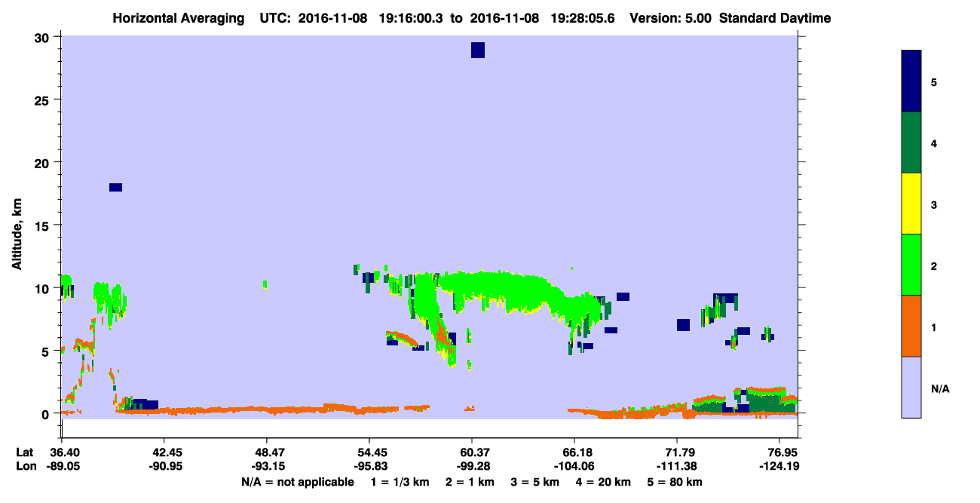Click the longitude value -93.15
Image resolution: width=980 pixels, height=503 pixels.
(267, 466)
